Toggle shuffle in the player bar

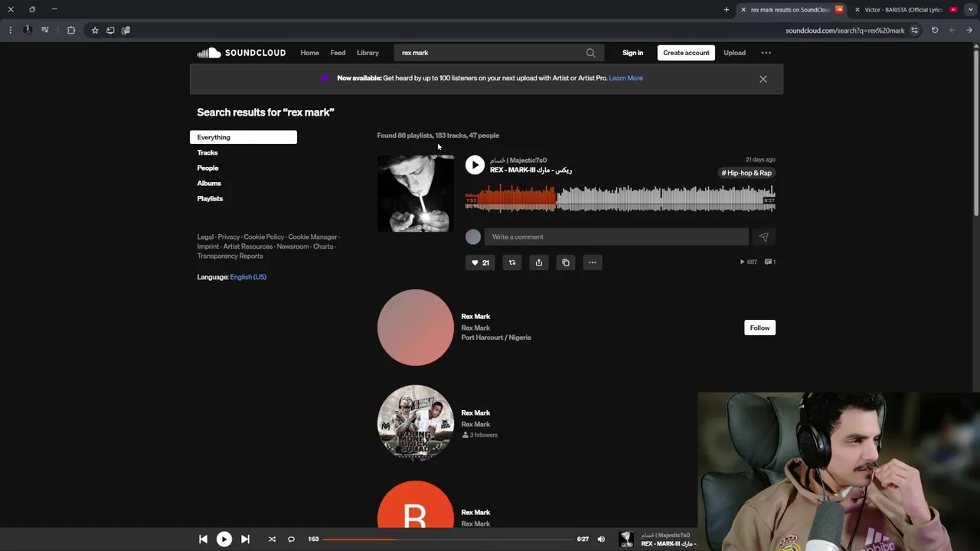(x=272, y=539)
